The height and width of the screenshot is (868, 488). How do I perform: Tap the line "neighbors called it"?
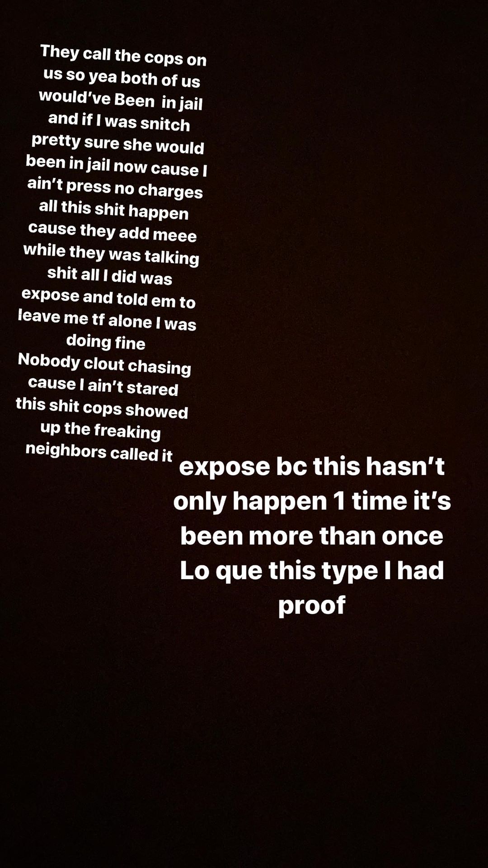(99, 452)
